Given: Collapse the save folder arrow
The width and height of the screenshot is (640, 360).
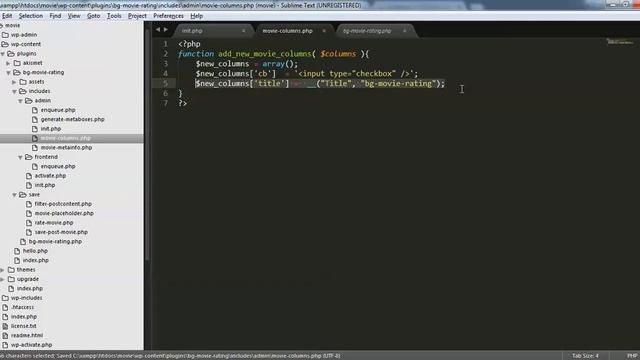Looking at the screenshot, I should [14, 195].
